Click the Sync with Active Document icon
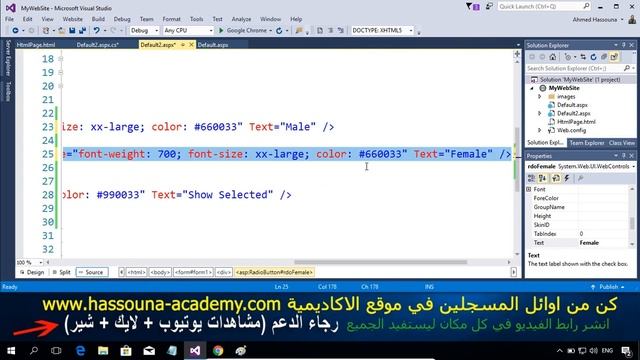This screenshot has height=360, width=640. coord(583,57)
